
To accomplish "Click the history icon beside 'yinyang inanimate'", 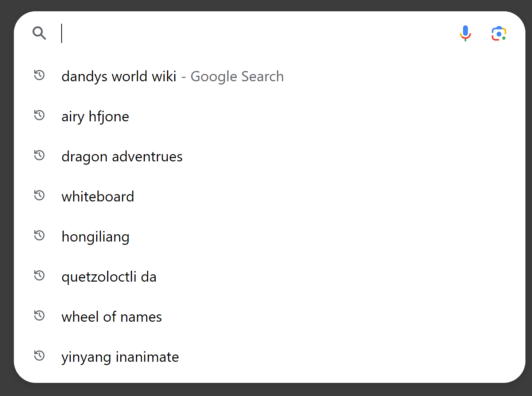I will coord(39,356).
